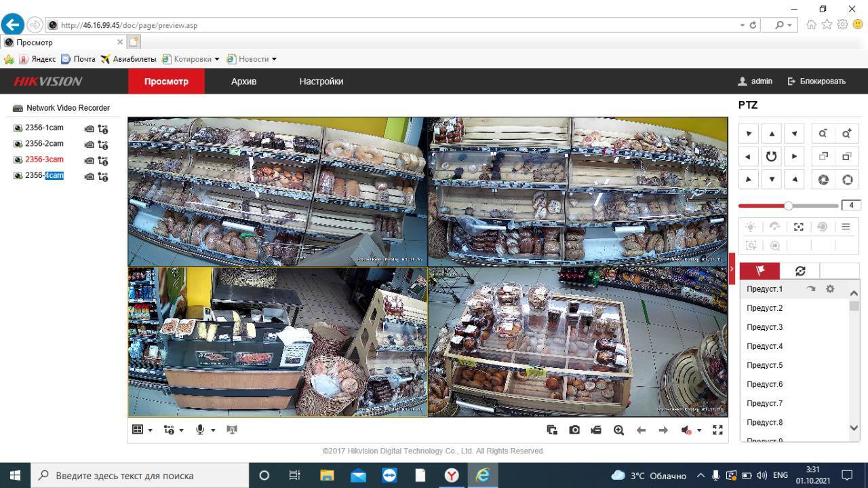The height and width of the screenshot is (488, 868).
Task: Start recording for 2356-2cam in camera list
Action: pos(89,145)
